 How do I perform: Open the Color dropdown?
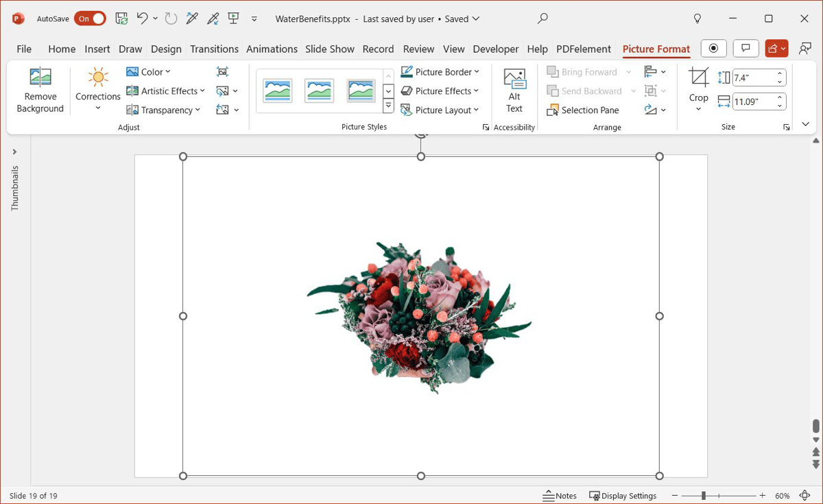point(148,72)
